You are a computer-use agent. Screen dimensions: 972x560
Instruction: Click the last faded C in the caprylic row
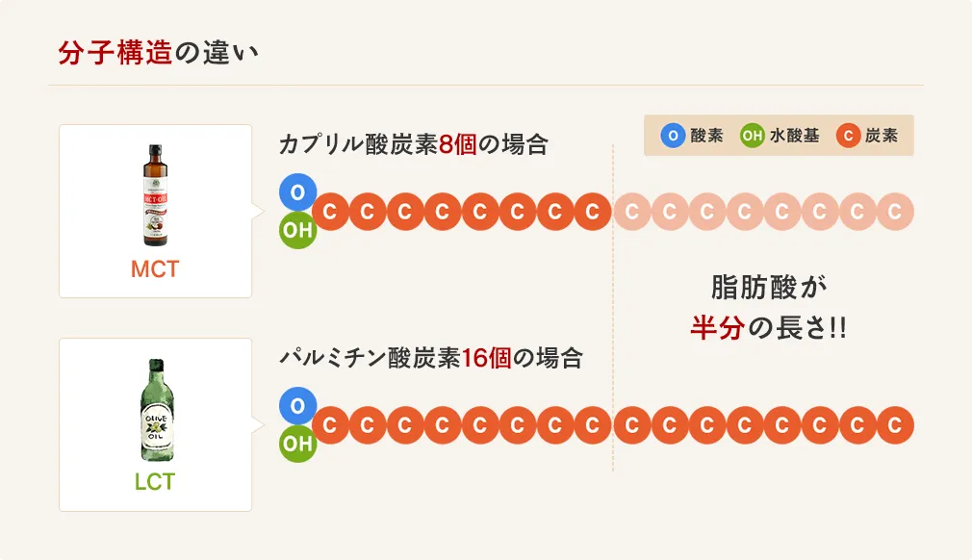tap(895, 212)
